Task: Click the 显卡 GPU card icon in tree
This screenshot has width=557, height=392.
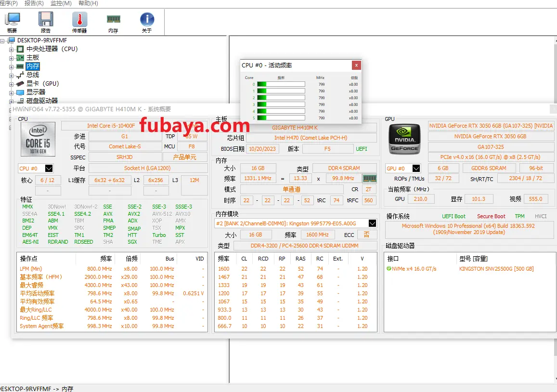Action: (x=21, y=83)
